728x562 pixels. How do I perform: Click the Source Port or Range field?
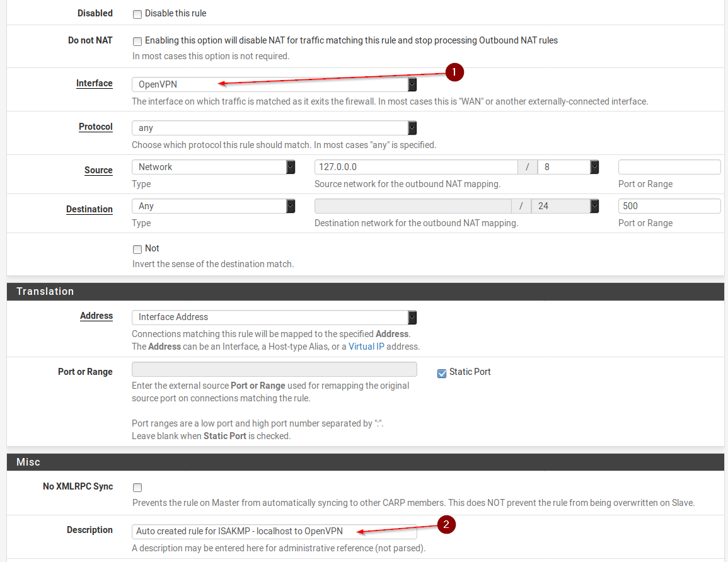pos(669,167)
